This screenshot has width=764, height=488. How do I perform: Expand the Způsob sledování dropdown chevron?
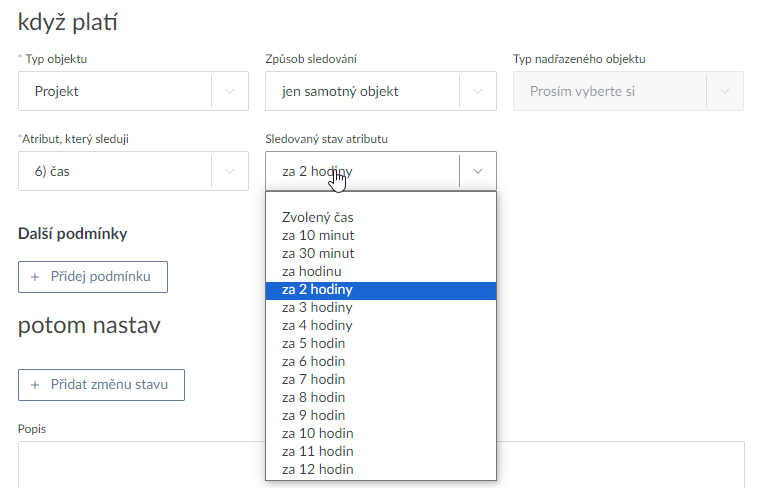(477, 91)
